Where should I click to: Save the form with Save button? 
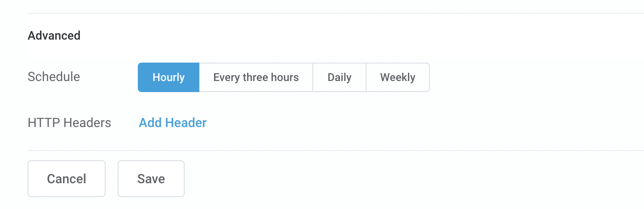tap(151, 179)
